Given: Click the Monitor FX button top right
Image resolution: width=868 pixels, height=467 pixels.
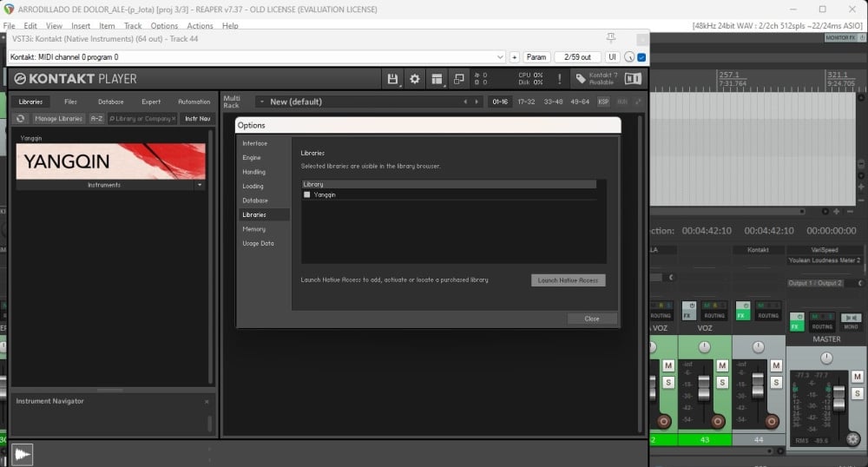Looking at the screenshot, I should (x=840, y=37).
